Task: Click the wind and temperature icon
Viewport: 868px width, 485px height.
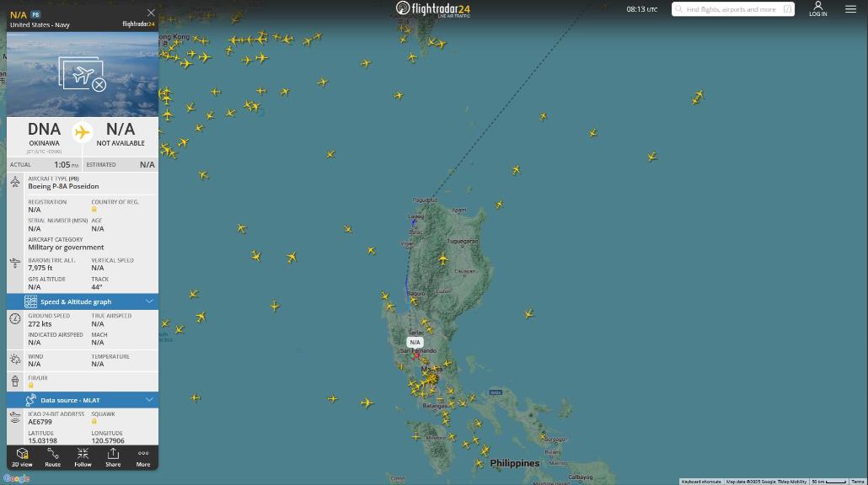Action: [x=15, y=360]
